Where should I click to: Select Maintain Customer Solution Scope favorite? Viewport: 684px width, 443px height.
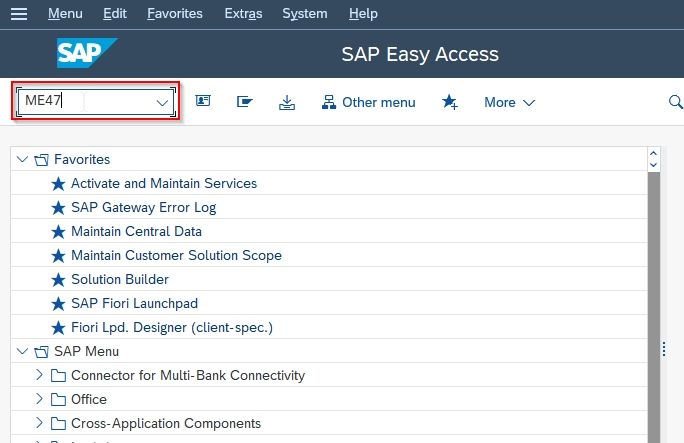click(x=176, y=256)
